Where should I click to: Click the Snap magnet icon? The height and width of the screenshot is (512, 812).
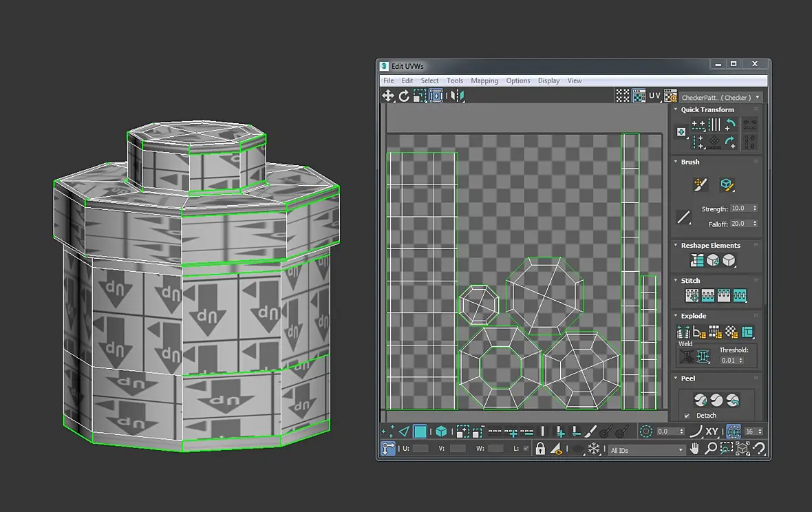click(x=759, y=448)
